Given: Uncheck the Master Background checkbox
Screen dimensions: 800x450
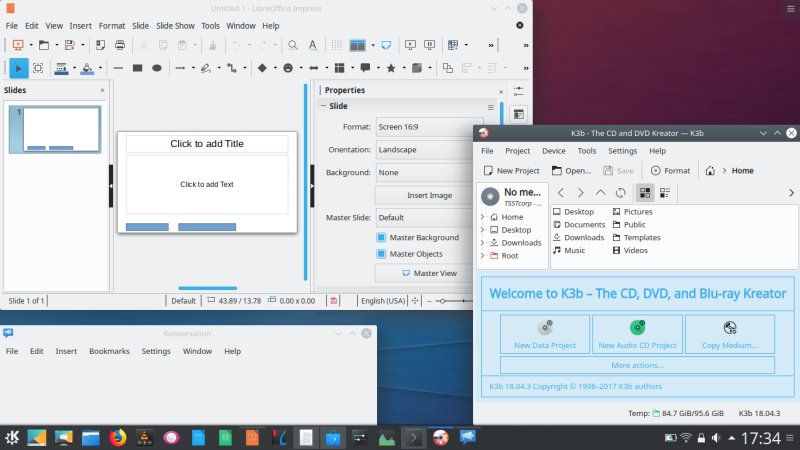Looking at the screenshot, I should click(x=381, y=238).
